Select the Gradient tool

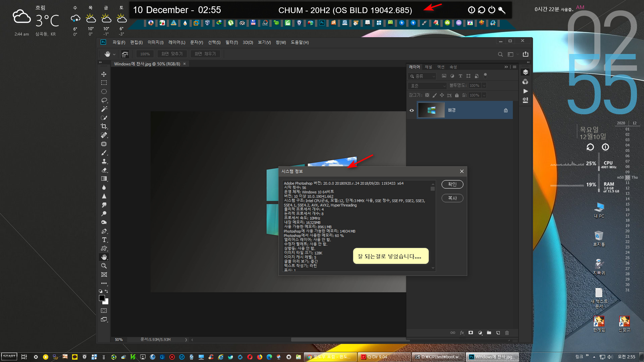pyautogui.click(x=104, y=179)
